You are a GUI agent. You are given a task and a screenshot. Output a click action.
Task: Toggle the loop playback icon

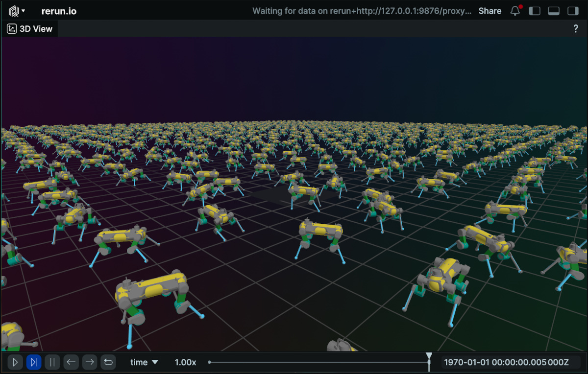[x=108, y=362]
